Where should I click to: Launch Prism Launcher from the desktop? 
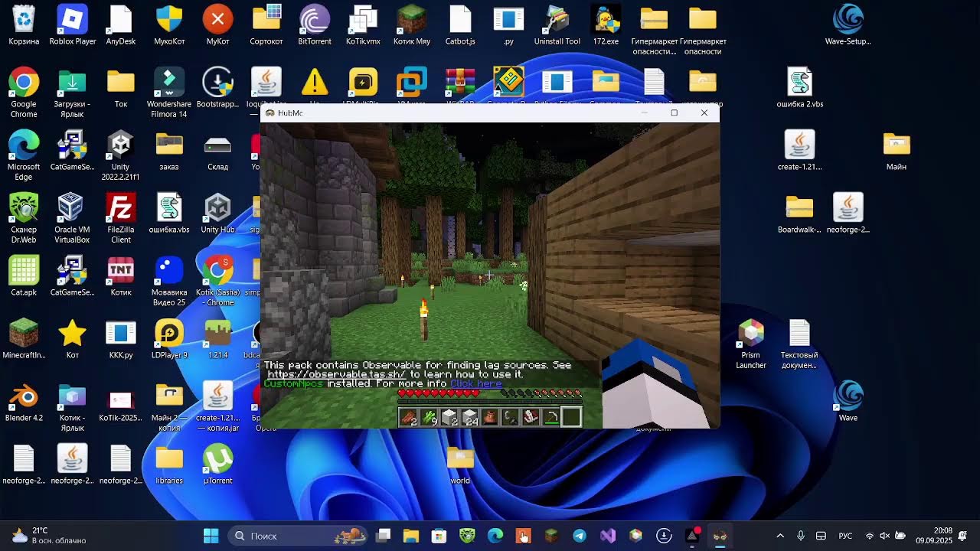click(751, 344)
